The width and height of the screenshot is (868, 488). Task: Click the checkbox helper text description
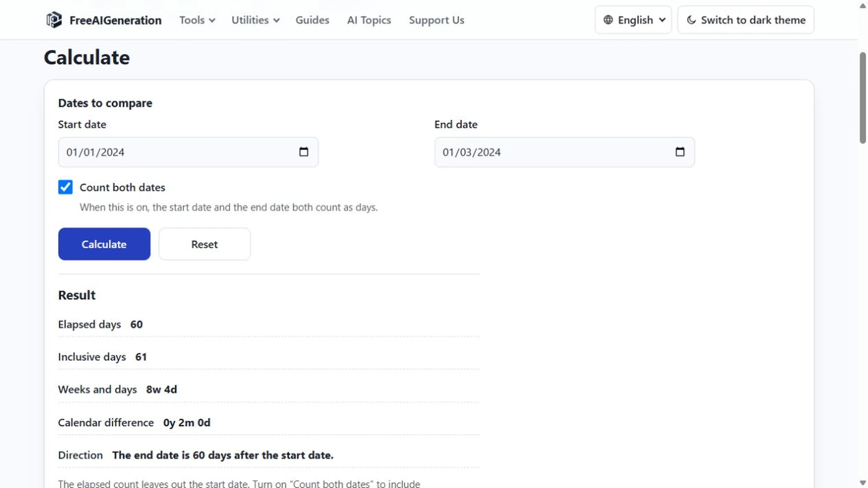click(228, 207)
